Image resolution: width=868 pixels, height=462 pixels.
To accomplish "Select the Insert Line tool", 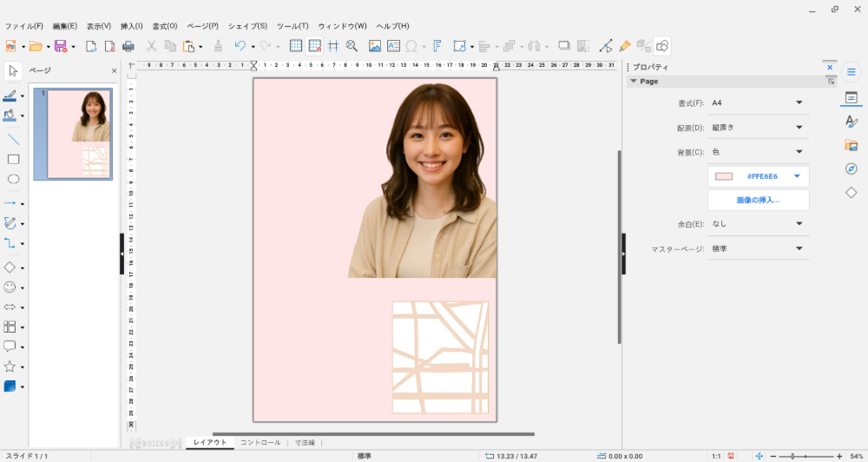I will (13, 139).
